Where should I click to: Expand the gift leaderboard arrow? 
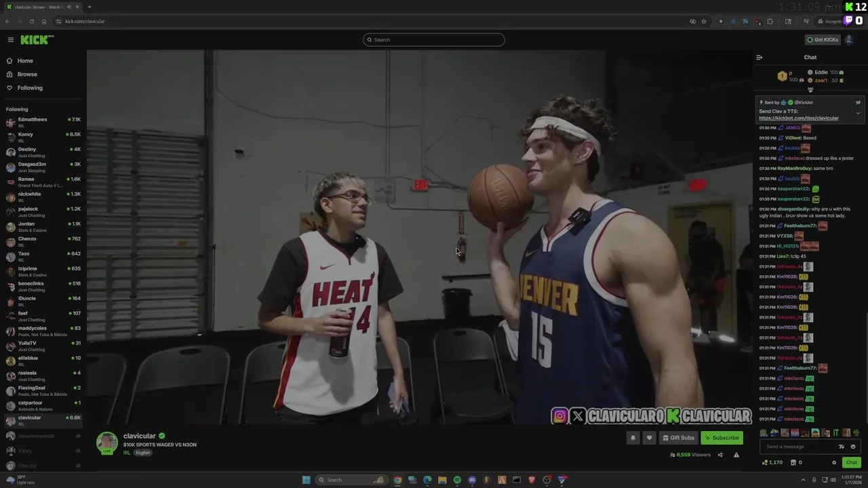click(x=810, y=90)
